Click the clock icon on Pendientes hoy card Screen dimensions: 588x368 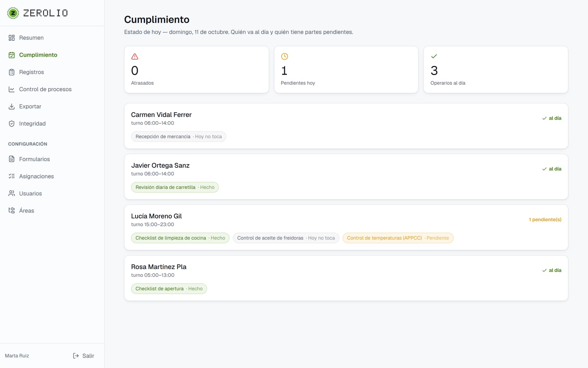point(284,56)
